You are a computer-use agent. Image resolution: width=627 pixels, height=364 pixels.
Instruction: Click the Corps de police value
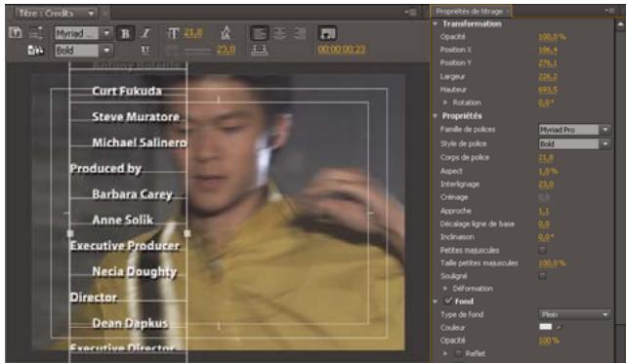(546, 157)
